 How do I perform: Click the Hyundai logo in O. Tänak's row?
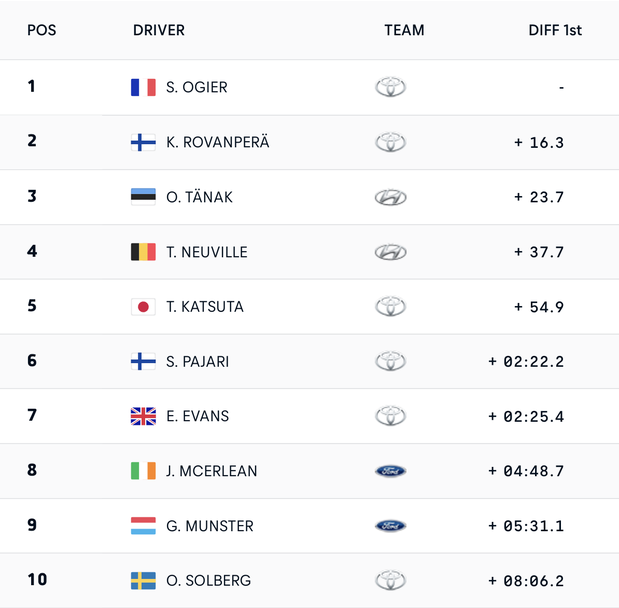tap(390, 197)
